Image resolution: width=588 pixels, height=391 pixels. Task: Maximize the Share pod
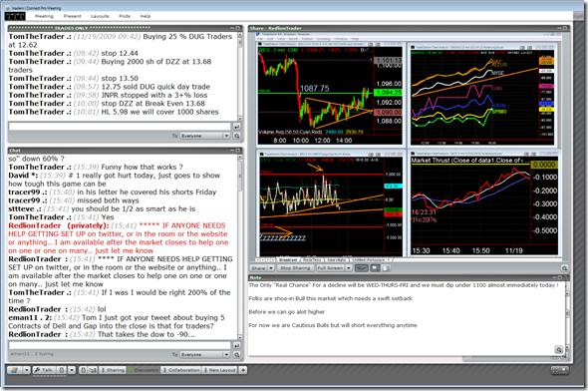coord(565,28)
